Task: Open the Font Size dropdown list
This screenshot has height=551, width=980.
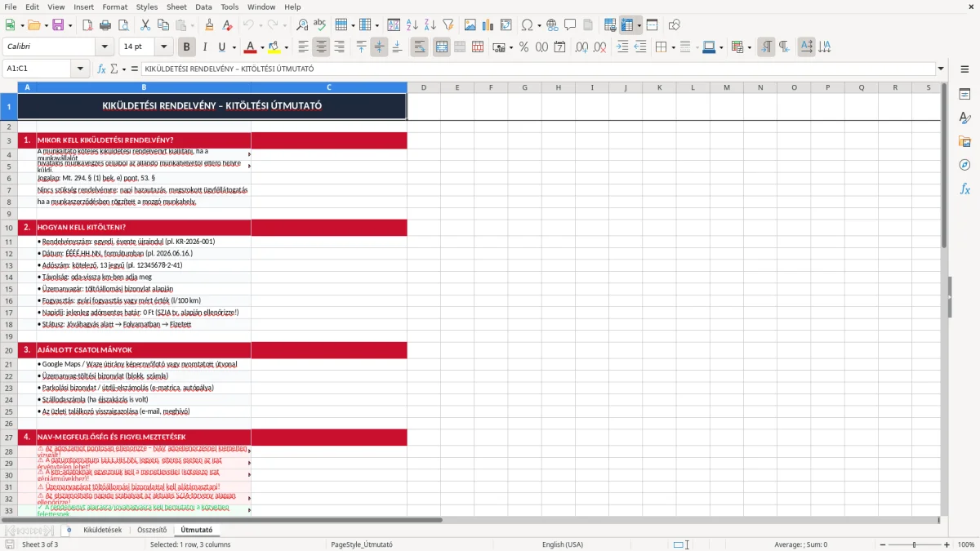Action: coord(163,47)
